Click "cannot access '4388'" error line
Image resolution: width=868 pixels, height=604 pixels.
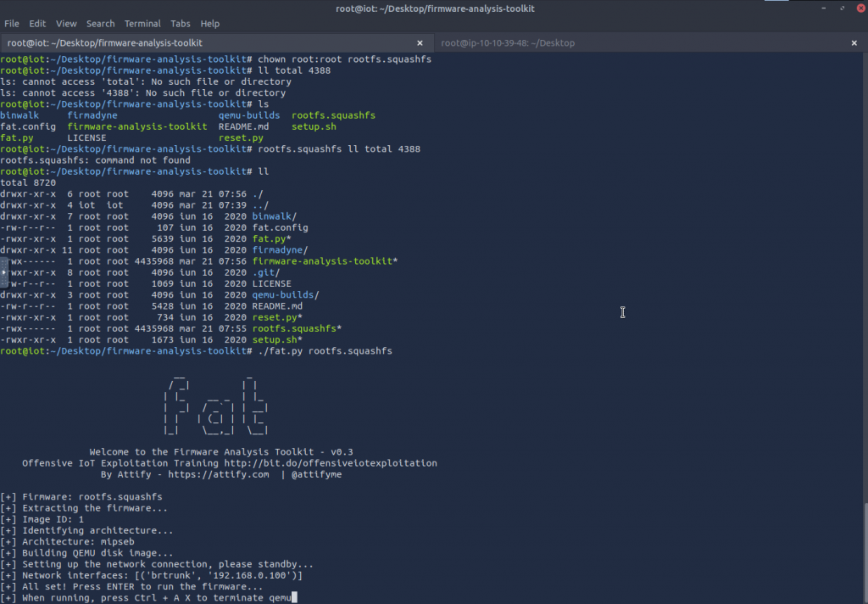[142, 92]
